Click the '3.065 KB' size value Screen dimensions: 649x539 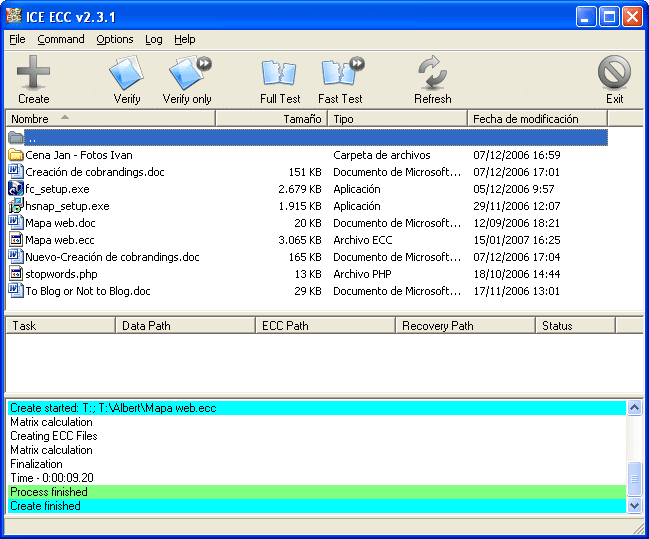coord(300,240)
